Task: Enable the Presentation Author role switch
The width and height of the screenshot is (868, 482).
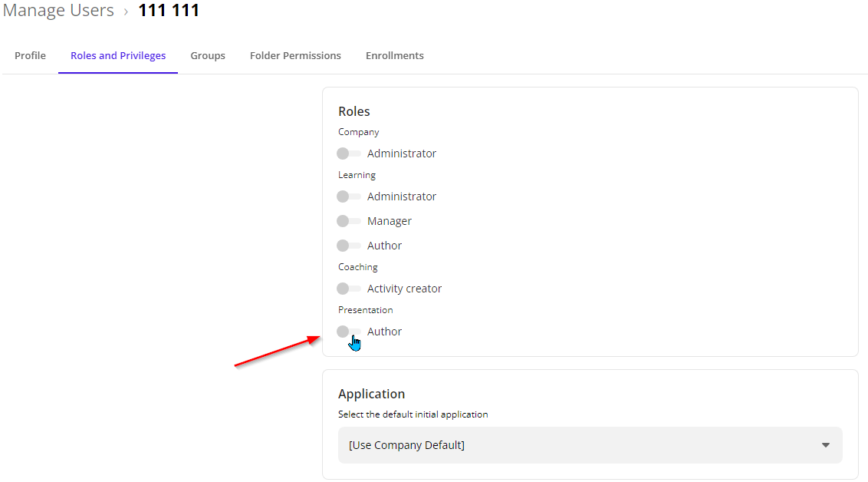Action: (x=349, y=332)
